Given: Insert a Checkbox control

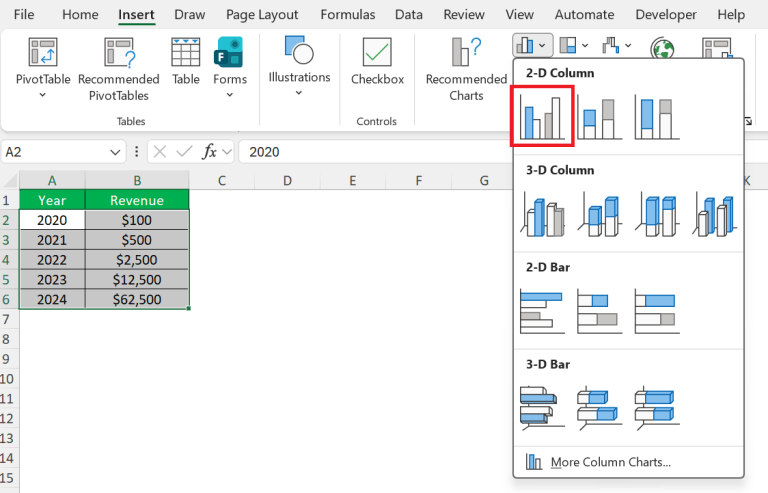Looking at the screenshot, I should pyautogui.click(x=377, y=61).
